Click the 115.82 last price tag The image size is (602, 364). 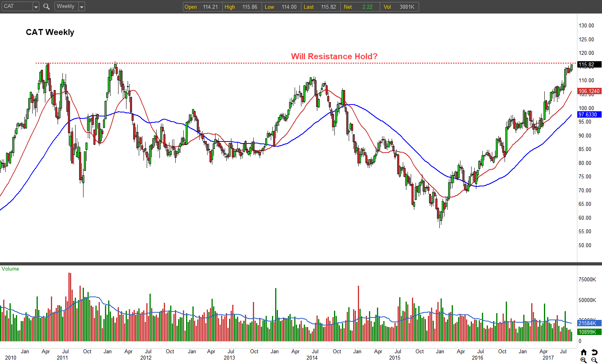589,64
